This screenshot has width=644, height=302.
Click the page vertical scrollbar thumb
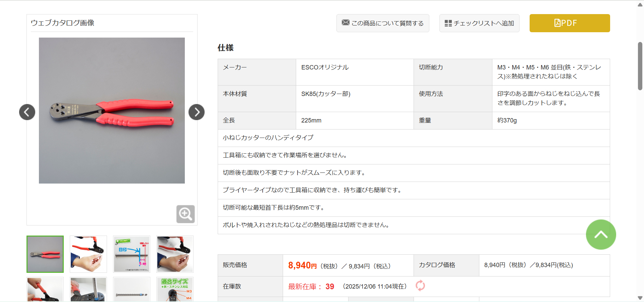[x=640, y=66]
